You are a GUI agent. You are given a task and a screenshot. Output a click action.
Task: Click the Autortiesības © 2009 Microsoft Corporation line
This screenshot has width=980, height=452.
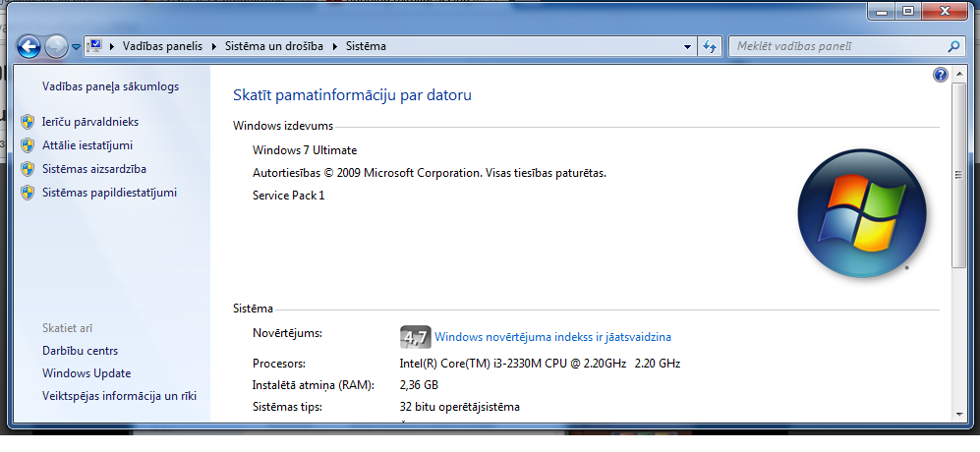430,173
